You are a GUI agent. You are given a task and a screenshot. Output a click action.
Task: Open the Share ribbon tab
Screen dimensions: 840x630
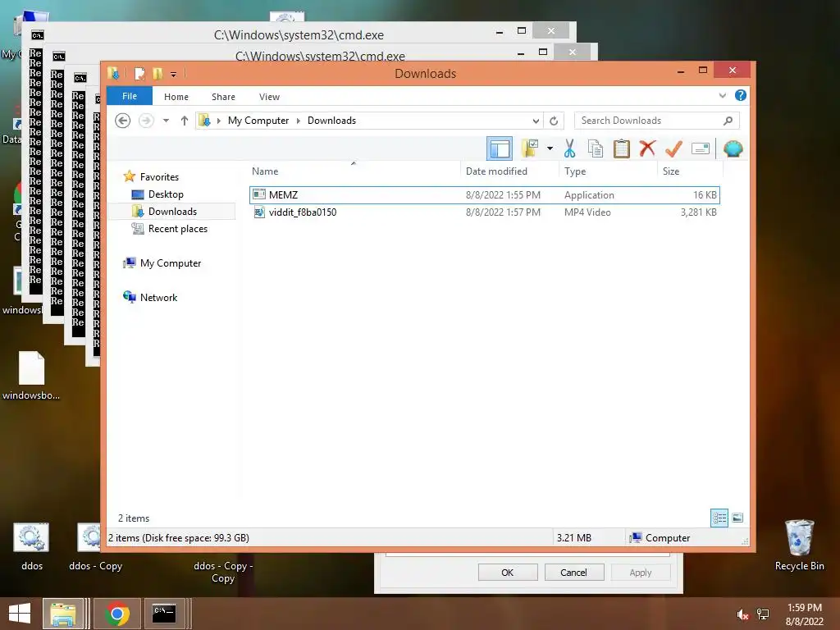tap(223, 97)
